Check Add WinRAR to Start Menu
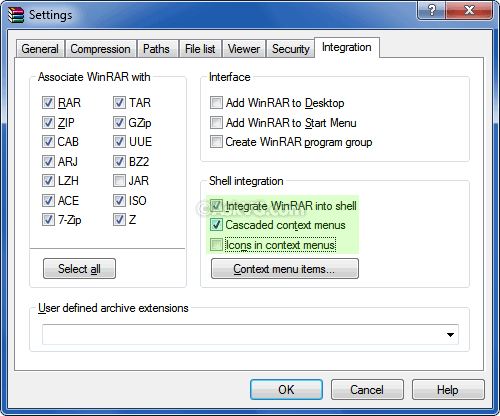 click(x=216, y=123)
